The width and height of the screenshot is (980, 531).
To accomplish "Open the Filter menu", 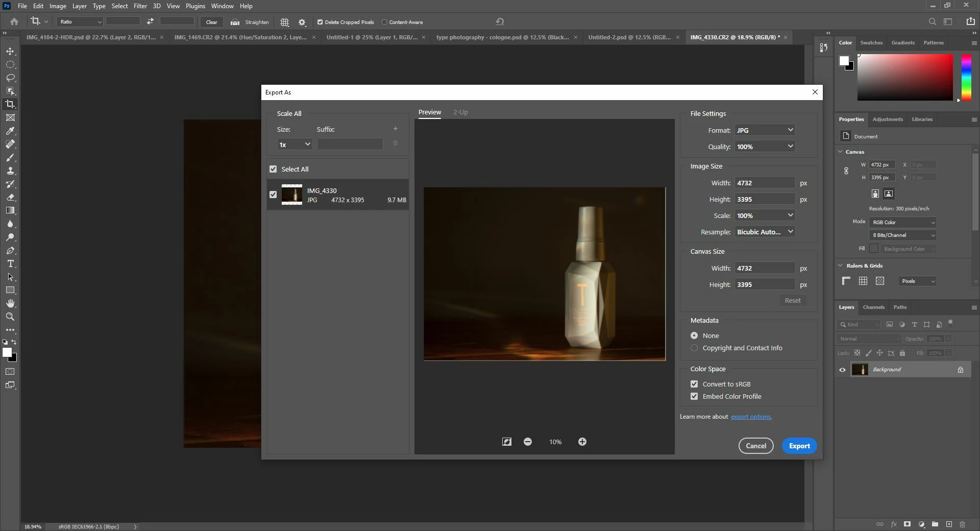I will [140, 6].
